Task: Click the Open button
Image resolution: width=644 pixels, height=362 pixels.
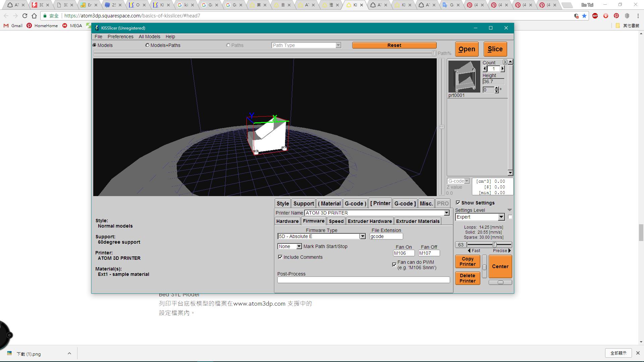Action: coord(467,49)
